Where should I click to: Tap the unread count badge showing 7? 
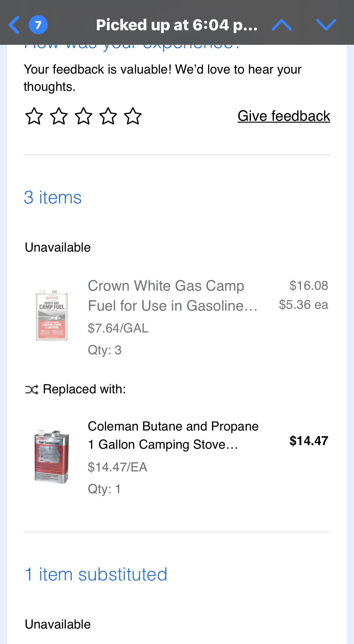38,25
